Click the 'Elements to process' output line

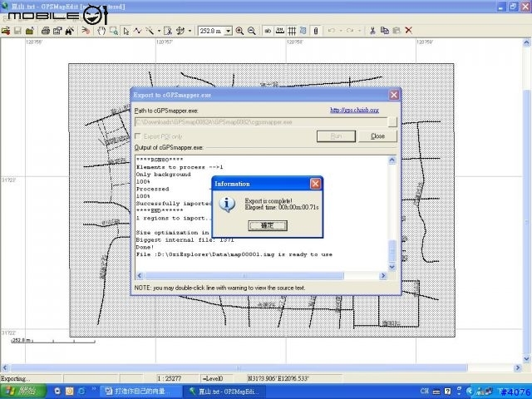pyautogui.click(x=180, y=167)
